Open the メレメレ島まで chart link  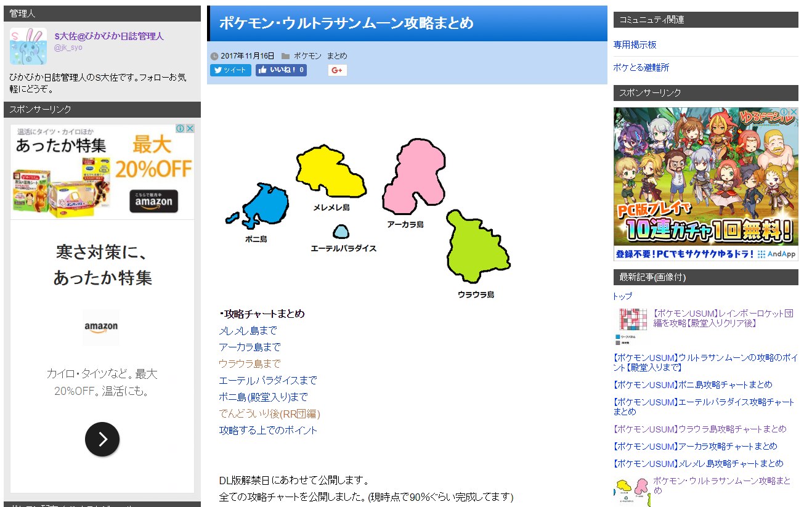(x=248, y=331)
